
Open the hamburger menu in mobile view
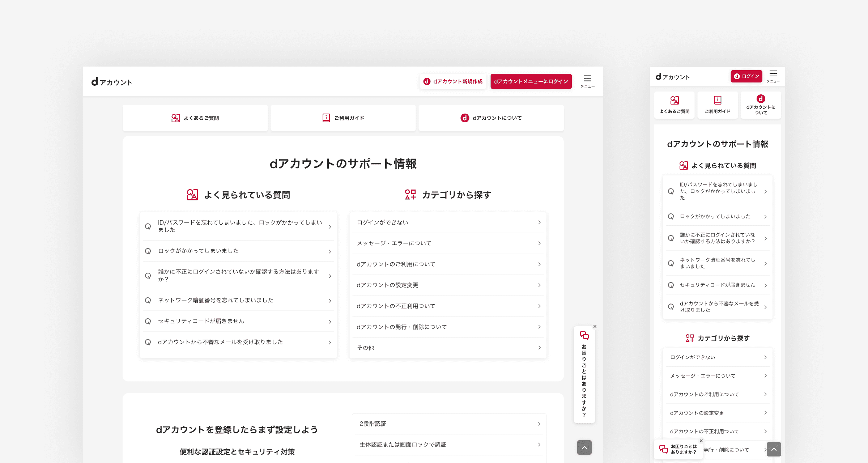pyautogui.click(x=773, y=76)
